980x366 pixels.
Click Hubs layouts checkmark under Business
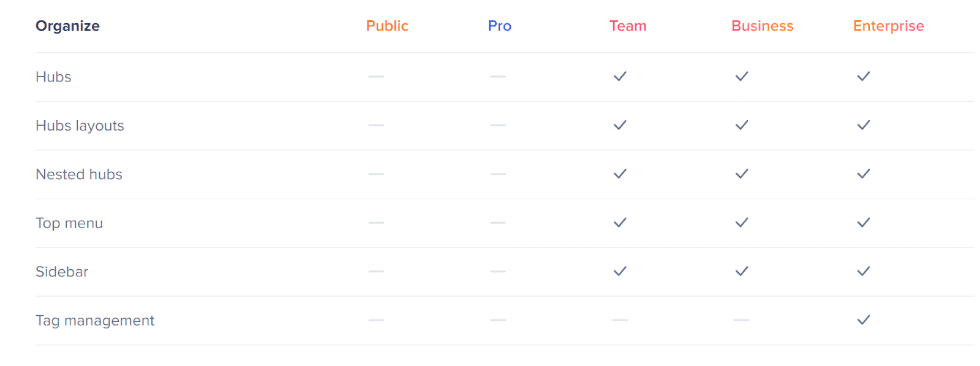click(742, 125)
